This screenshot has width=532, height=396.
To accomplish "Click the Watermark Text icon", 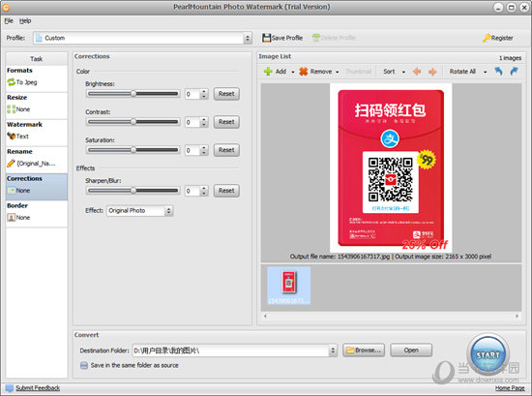I will pyautogui.click(x=12, y=137).
